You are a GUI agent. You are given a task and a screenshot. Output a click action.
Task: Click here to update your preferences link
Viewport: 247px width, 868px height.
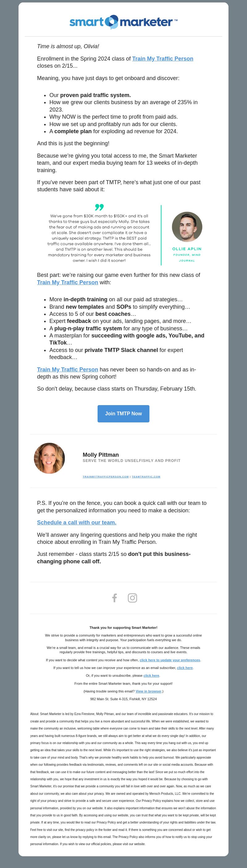point(170,660)
